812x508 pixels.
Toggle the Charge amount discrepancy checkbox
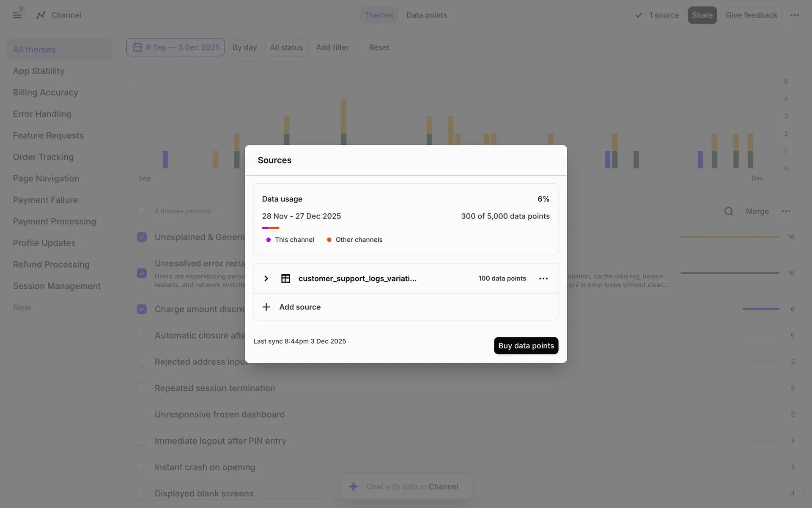coord(142,309)
